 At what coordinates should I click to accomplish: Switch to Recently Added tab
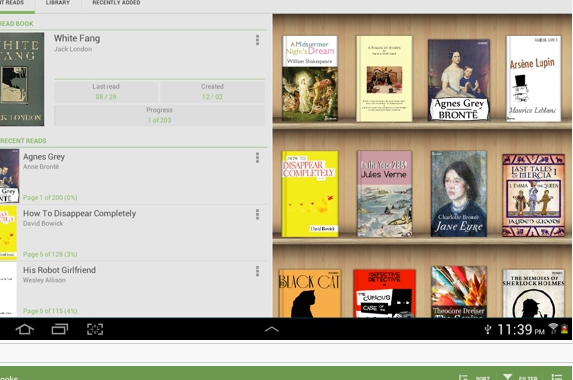click(x=116, y=3)
